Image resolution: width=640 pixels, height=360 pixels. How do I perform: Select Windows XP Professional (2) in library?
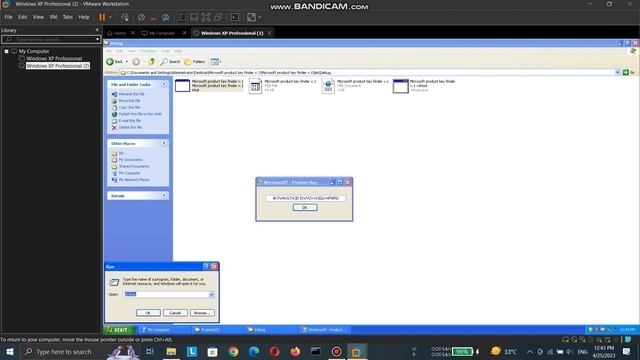[58, 66]
